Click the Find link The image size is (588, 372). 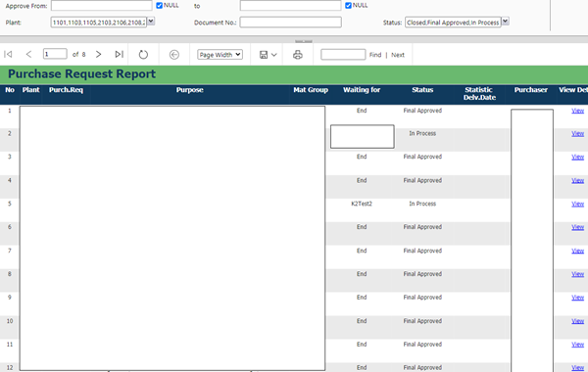coord(375,55)
